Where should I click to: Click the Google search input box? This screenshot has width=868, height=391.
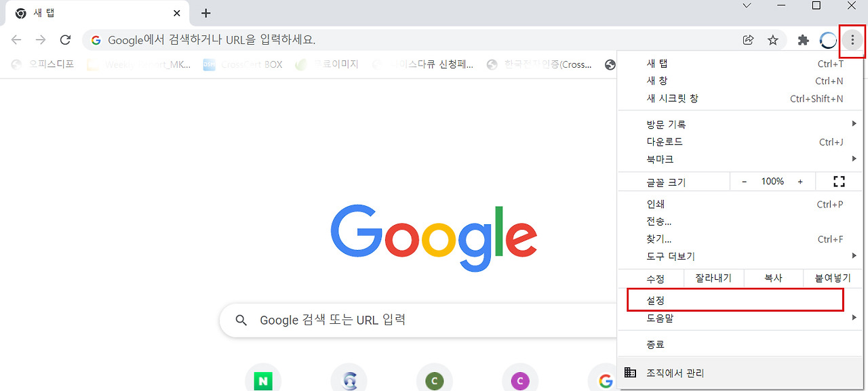(418, 320)
